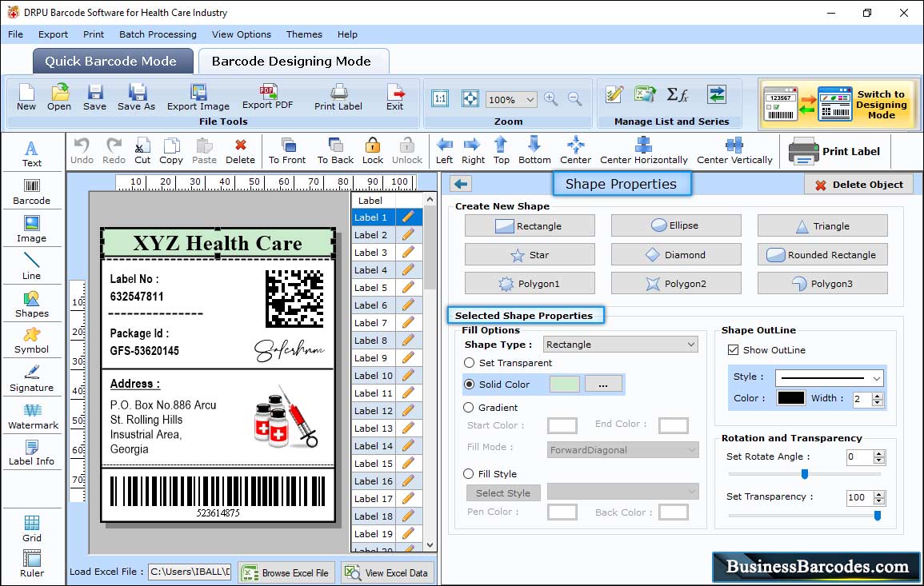Click Save As in File Tools

(136, 98)
